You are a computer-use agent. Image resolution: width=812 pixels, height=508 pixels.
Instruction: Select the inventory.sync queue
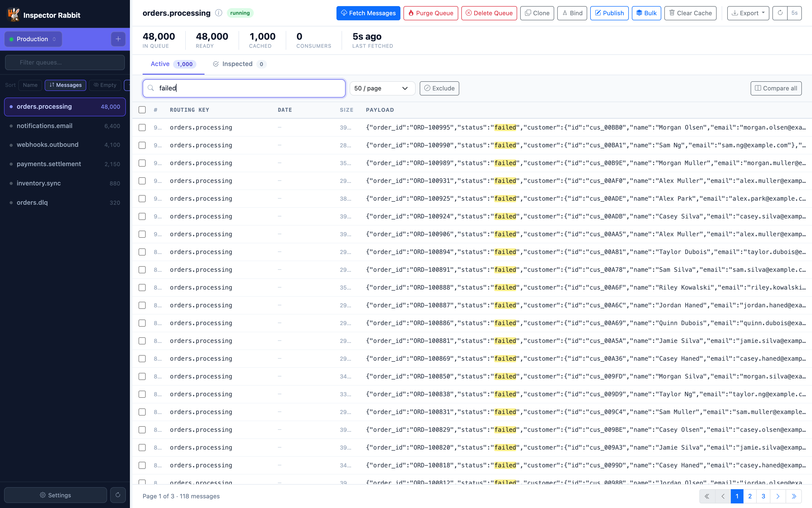pos(65,183)
